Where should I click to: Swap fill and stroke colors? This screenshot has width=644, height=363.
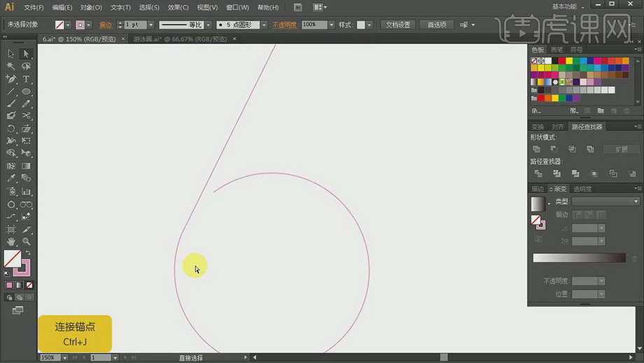pyautogui.click(x=29, y=253)
